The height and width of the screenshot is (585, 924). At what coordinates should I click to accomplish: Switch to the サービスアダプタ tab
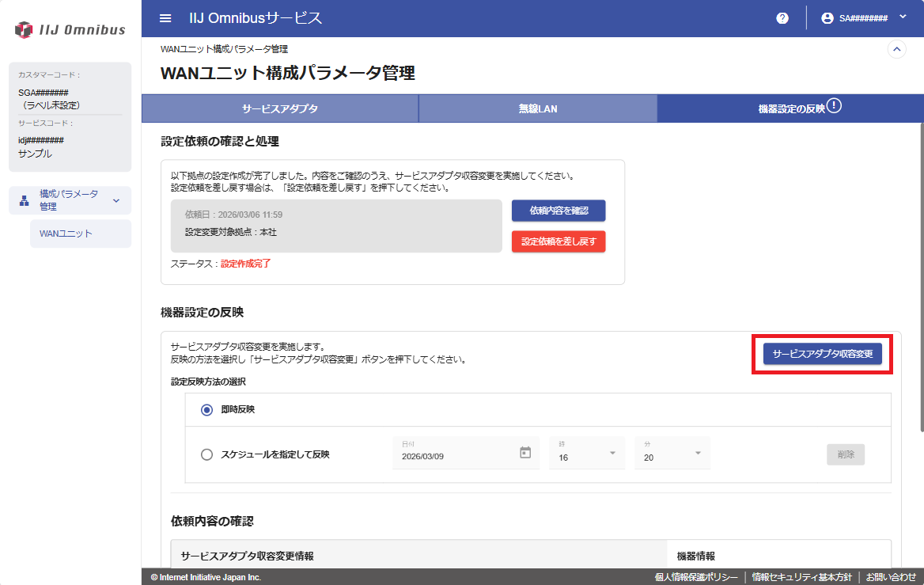[x=279, y=108]
